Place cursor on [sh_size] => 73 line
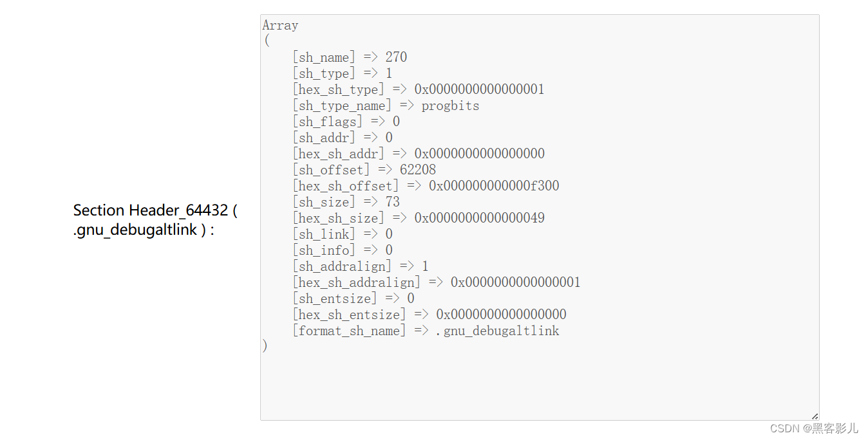 [x=345, y=202]
